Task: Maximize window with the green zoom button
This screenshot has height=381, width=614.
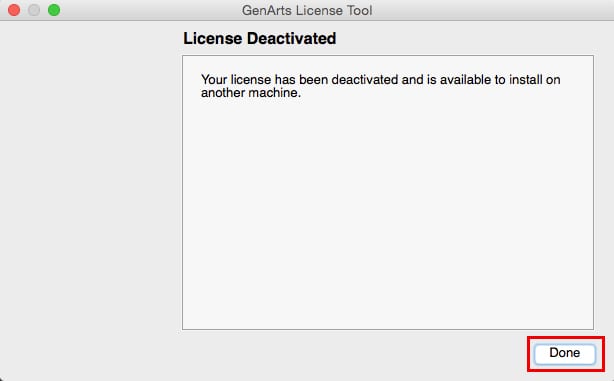Action: pyautogui.click(x=54, y=10)
